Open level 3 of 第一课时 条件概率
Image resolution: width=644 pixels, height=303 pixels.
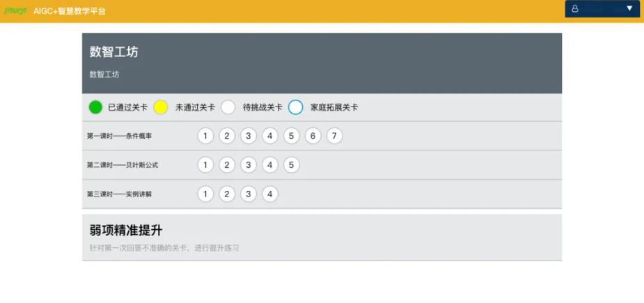pyautogui.click(x=249, y=136)
